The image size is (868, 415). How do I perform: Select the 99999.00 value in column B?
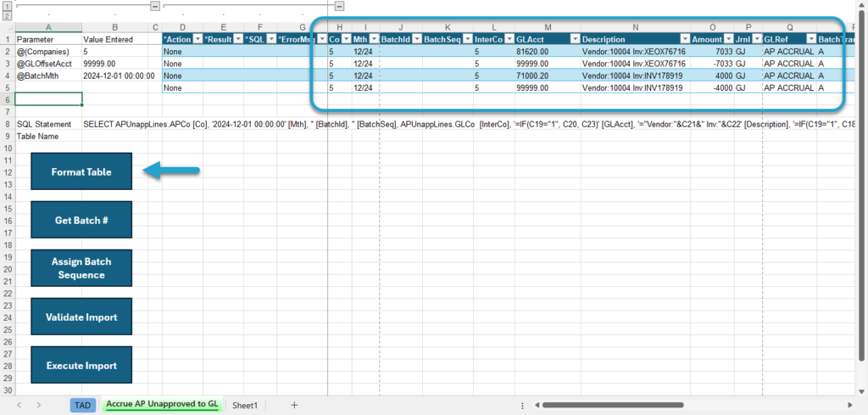coord(114,64)
